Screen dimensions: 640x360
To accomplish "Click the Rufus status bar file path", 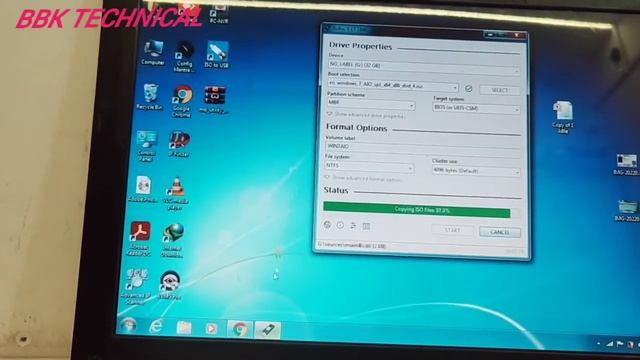I will click(x=352, y=245).
